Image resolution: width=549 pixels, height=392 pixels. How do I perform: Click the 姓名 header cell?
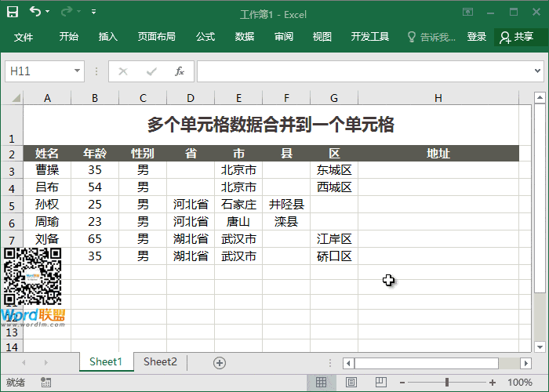[x=47, y=154]
